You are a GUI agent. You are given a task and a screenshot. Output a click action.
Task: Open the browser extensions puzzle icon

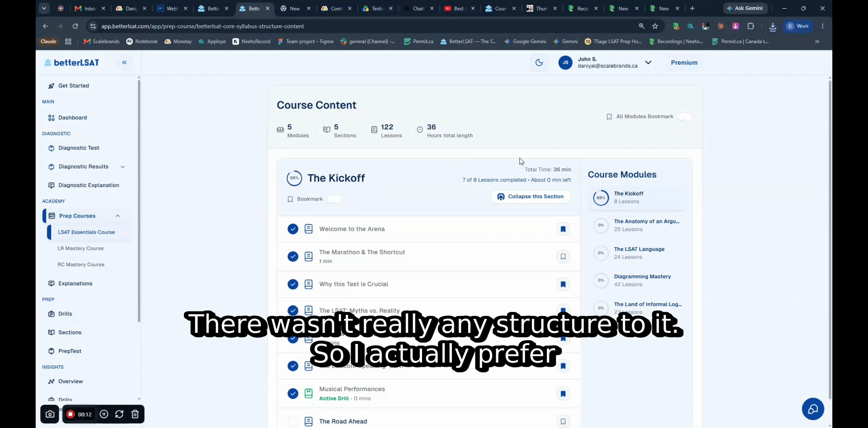coord(751,26)
